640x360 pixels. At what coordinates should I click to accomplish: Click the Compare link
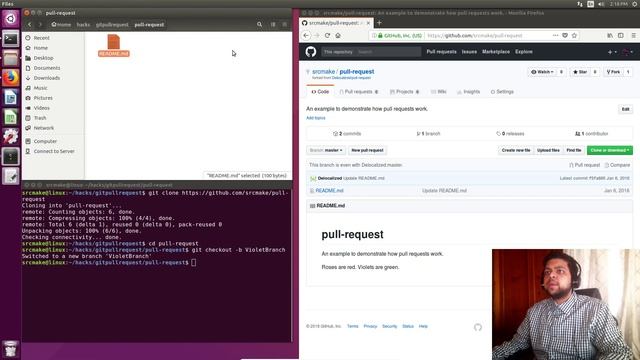tap(617, 165)
